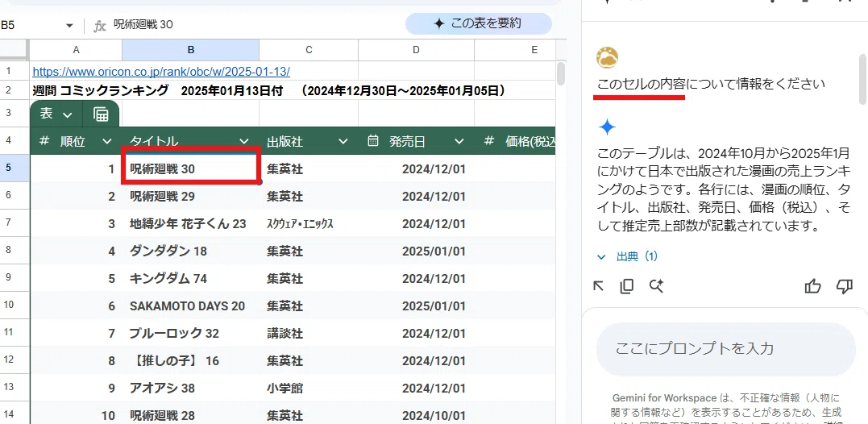The height and width of the screenshot is (424, 868).
Task: Open the 順位 column filter dropdown
Action: tap(107, 142)
